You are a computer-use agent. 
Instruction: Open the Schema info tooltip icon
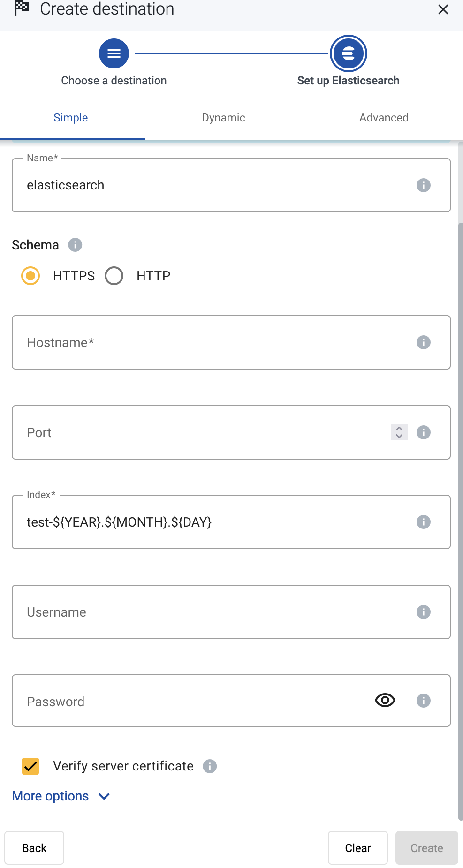[x=75, y=245]
